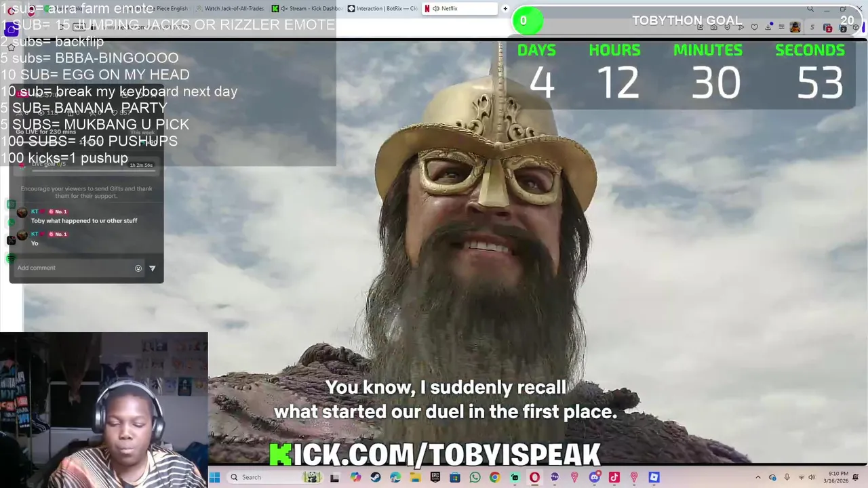Click the browser search icon top right
This screenshot has height=488, width=868.
point(810,9)
